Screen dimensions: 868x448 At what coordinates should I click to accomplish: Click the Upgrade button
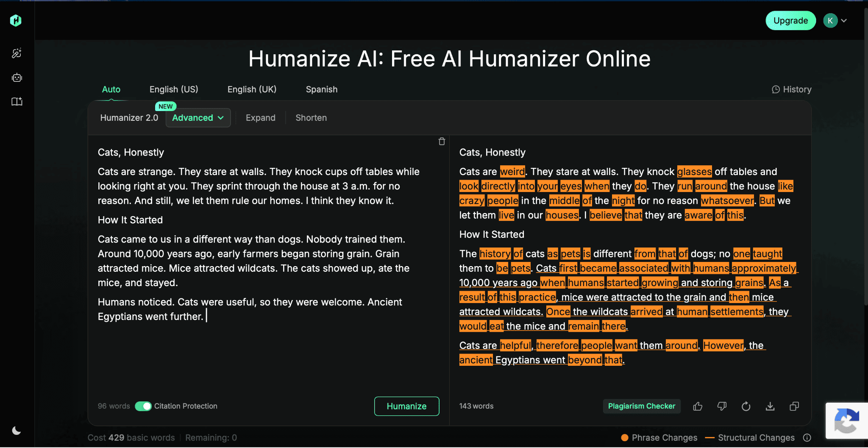790,20
